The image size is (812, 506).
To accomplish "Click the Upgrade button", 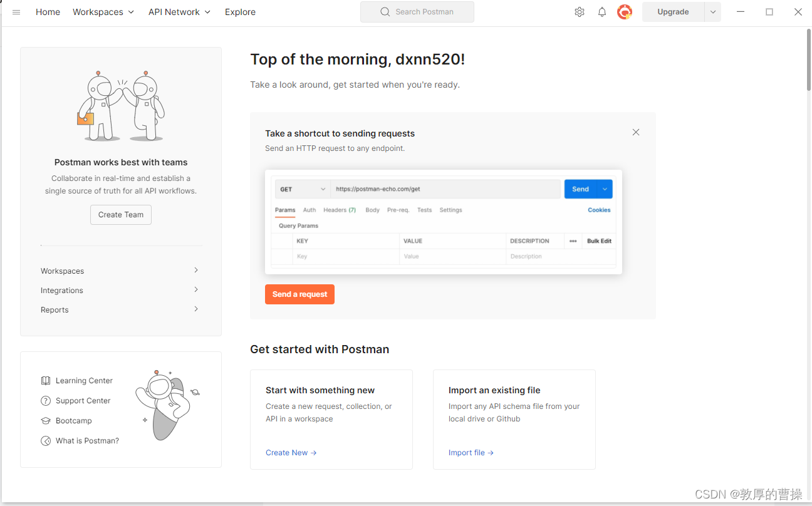I will point(673,12).
